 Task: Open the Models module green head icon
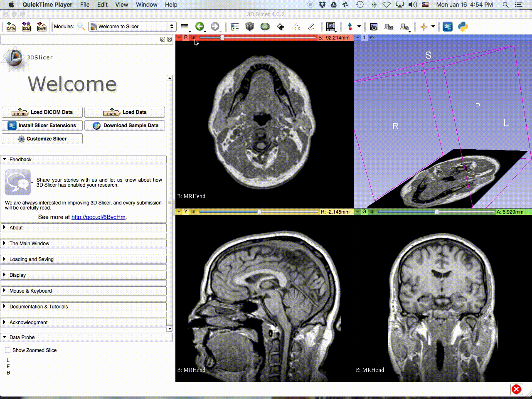[265, 27]
